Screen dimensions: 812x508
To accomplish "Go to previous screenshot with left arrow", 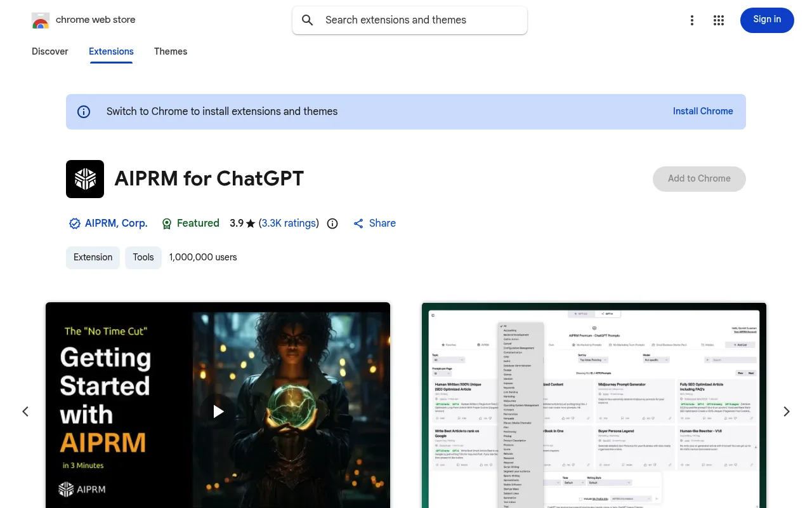I will click(x=25, y=411).
